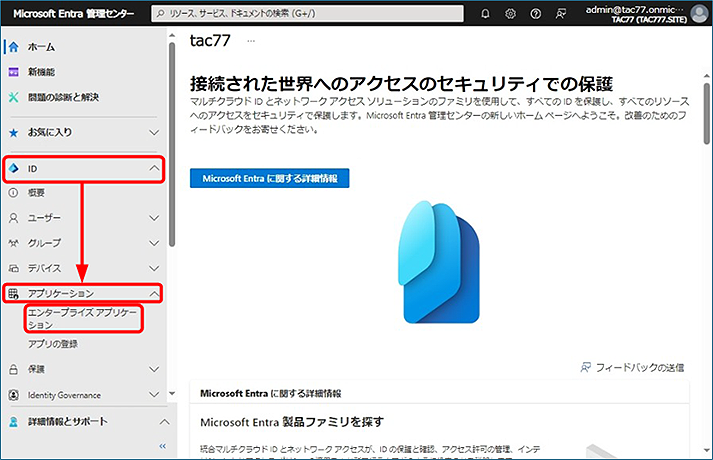This screenshot has height=460, width=713.
Task: Click フィードバックの送信 link
Action: click(x=640, y=367)
